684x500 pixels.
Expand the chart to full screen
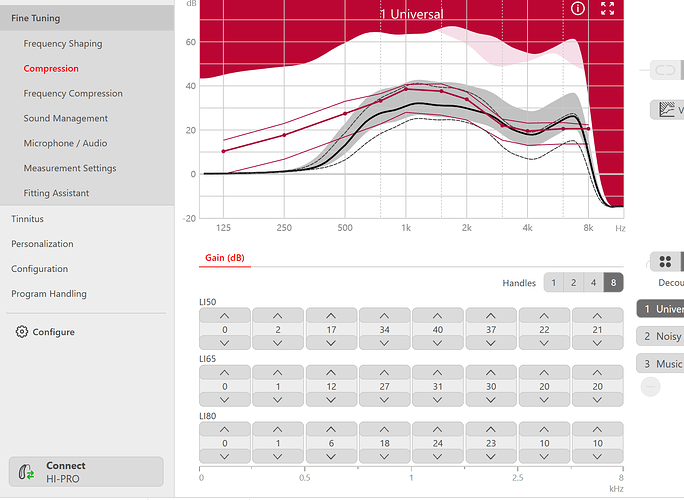607,8
